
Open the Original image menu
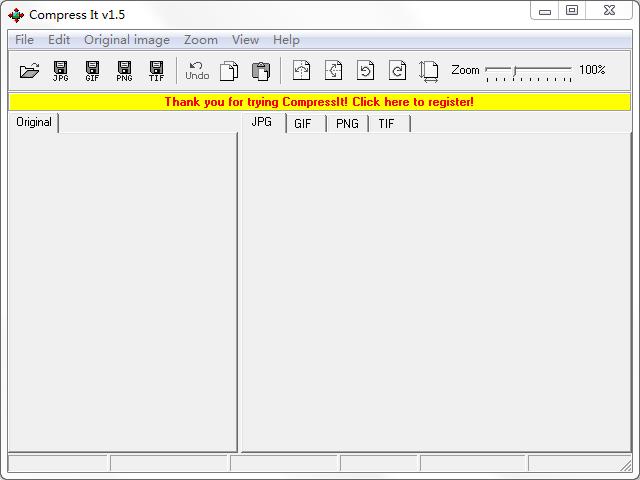click(x=127, y=40)
